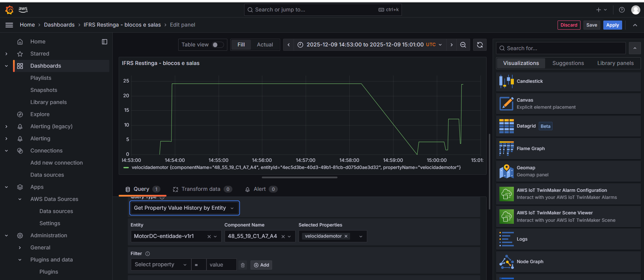This screenshot has height=280, width=644.
Task: Click the horizontal resize handle below the chart
Action: pyautogui.click(x=299, y=177)
